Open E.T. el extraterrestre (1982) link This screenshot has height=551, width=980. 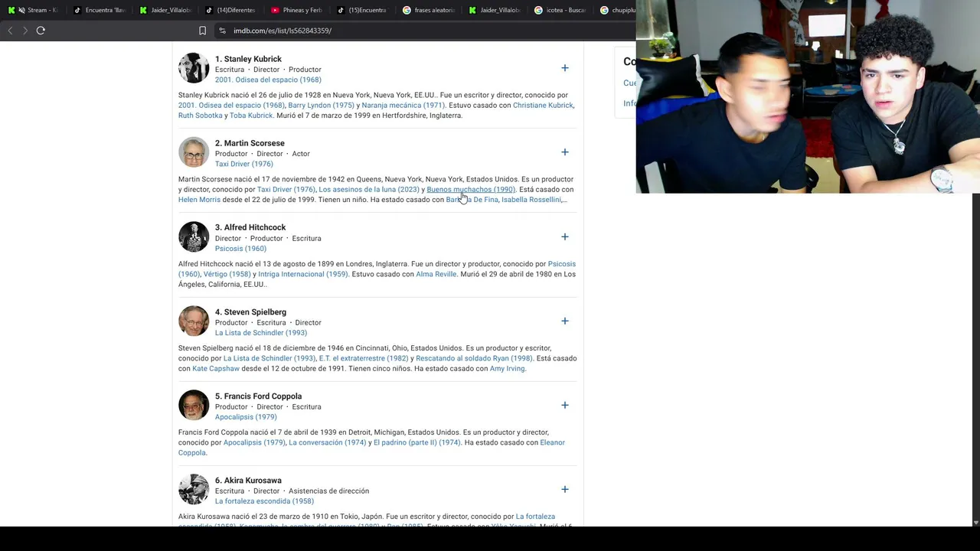(364, 358)
